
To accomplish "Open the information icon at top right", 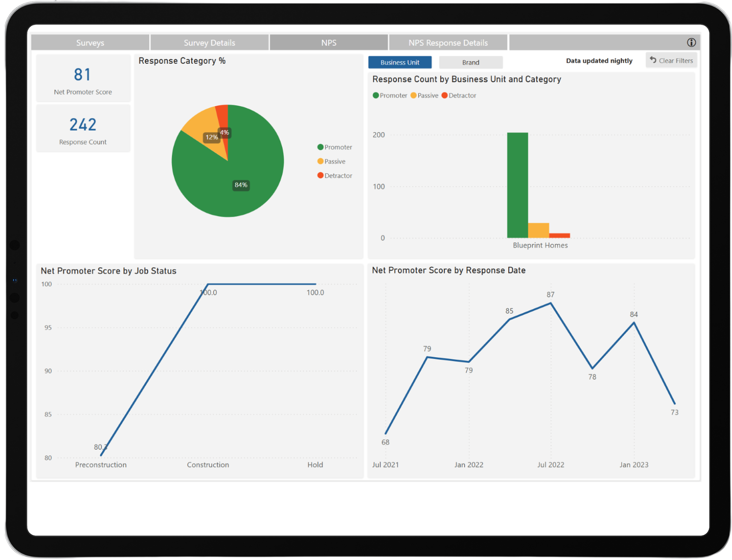I will pos(691,42).
